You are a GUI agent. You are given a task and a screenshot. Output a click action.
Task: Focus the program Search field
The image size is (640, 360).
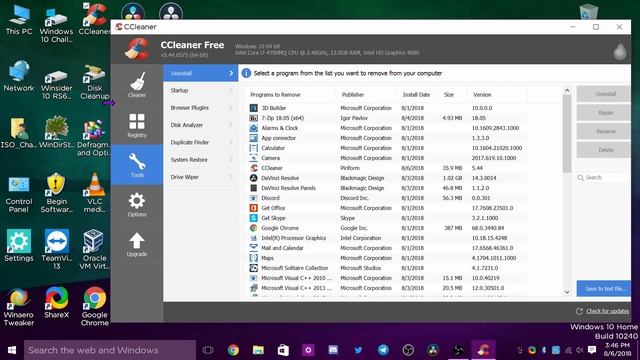tap(603, 178)
